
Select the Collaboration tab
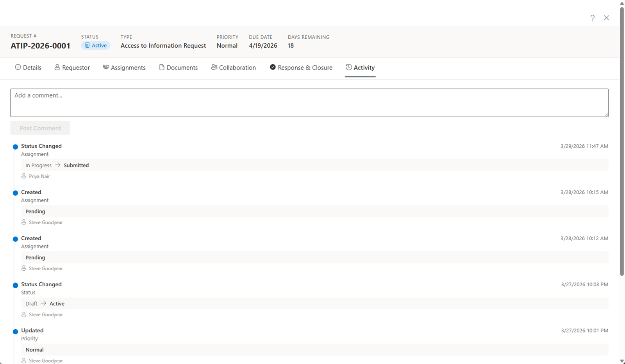234,68
